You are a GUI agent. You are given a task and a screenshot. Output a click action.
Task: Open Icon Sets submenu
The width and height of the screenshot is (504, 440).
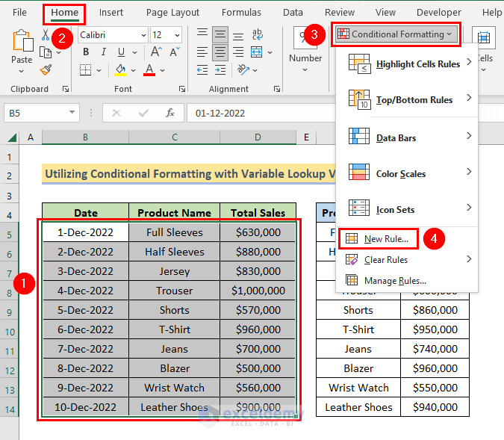407,209
